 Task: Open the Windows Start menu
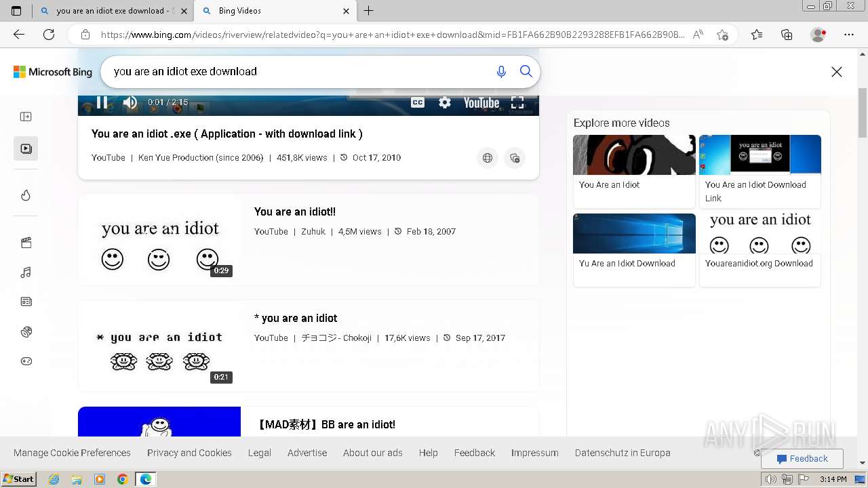point(18,479)
